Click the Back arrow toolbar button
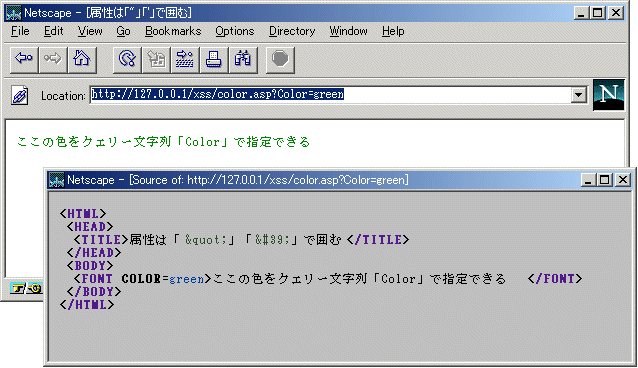 (x=24, y=59)
